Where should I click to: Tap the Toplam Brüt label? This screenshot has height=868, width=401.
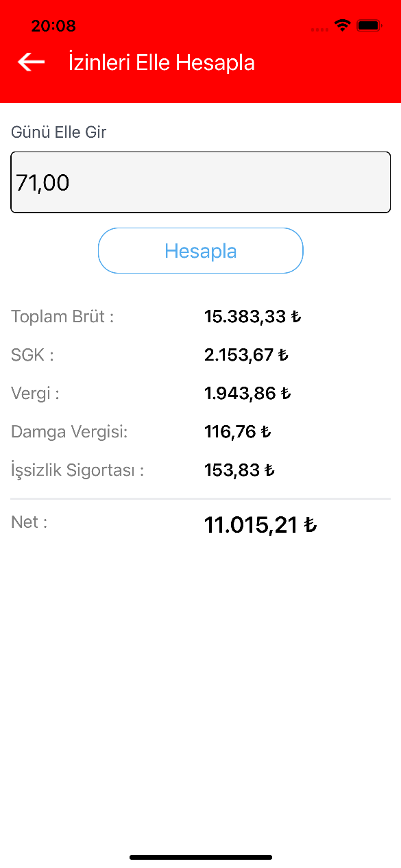(x=62, y=317)
